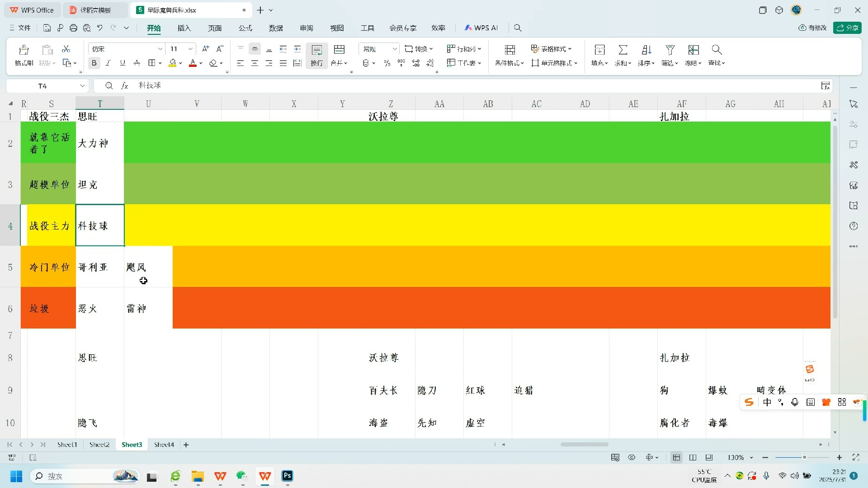Click the cell name box showing T4
This screenshot has width=868, height=488.
(x=42, y=86)
